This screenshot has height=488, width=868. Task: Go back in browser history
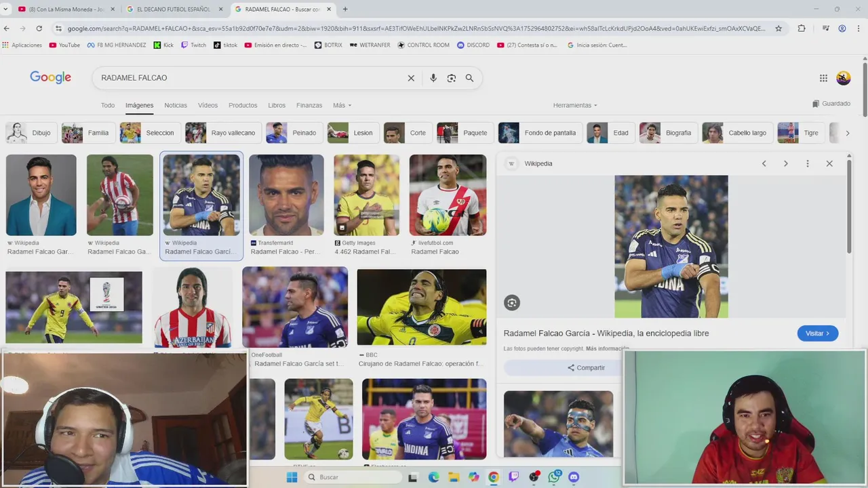pos(7,28)
